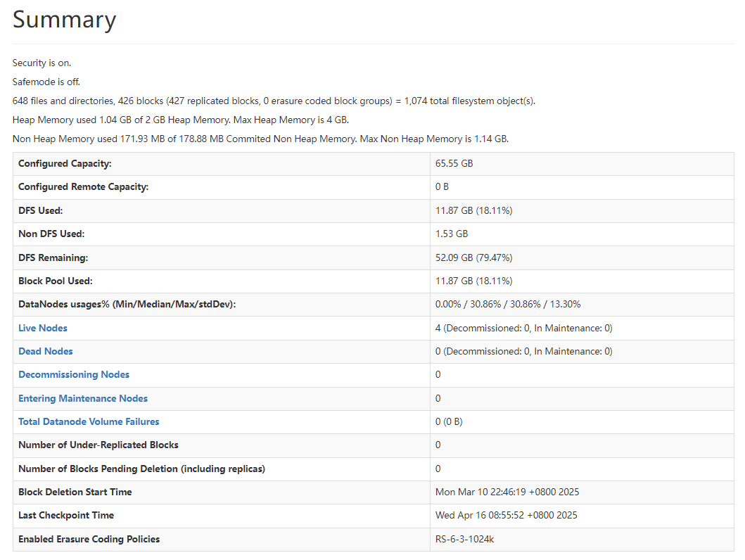Select the Live Nodes value '4 (Decommissioned: 0...'
745x560 pixels.
(523, 329)
